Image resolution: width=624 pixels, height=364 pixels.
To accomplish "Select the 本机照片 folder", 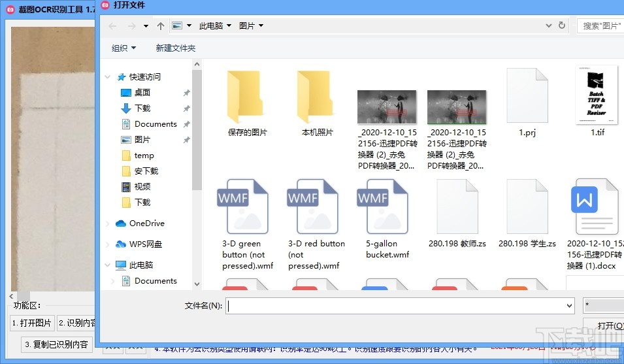I will (x=317, y=103).
